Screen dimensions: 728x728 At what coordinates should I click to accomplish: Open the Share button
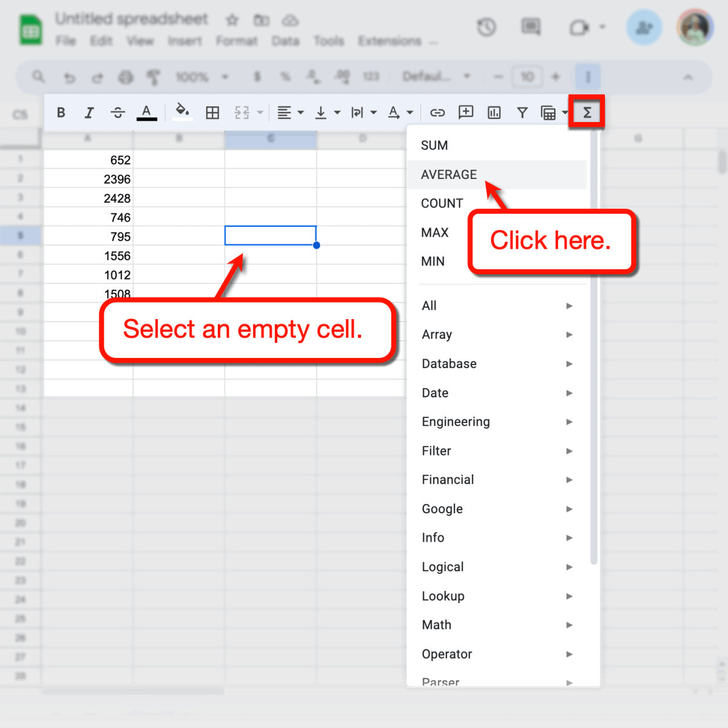[x=644, y=27]
